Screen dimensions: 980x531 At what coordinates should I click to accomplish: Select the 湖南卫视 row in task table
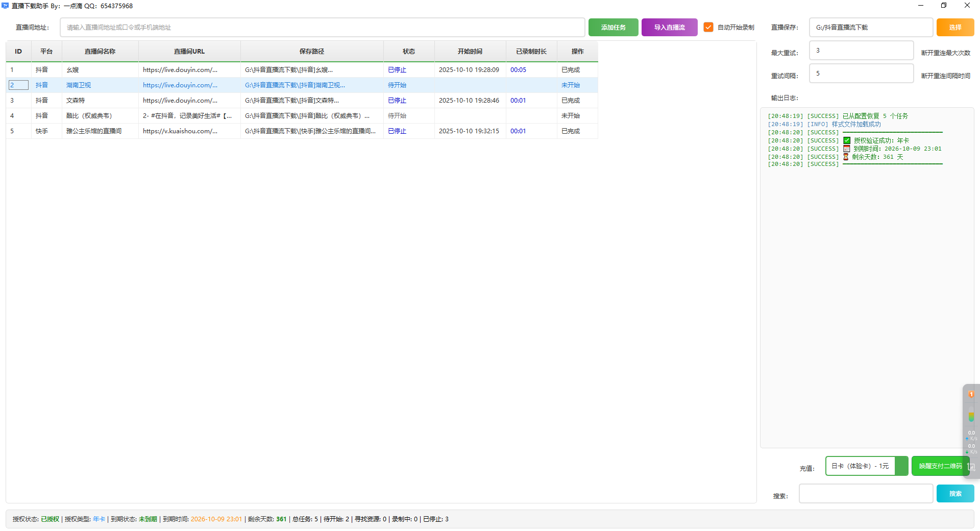[79, 85]
